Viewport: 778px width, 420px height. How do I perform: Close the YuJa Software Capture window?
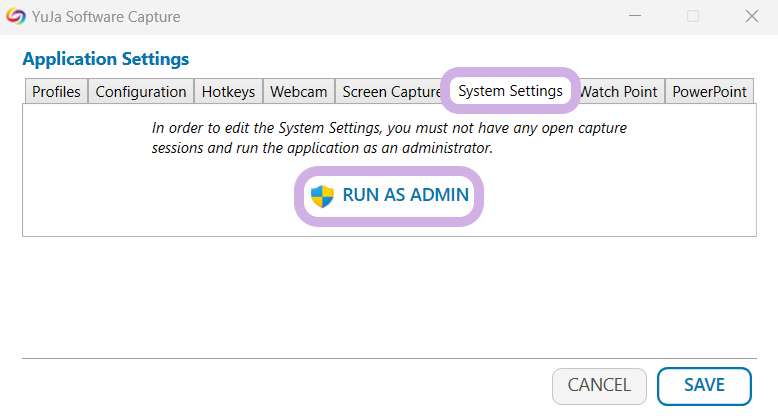[x=751, y=17]
